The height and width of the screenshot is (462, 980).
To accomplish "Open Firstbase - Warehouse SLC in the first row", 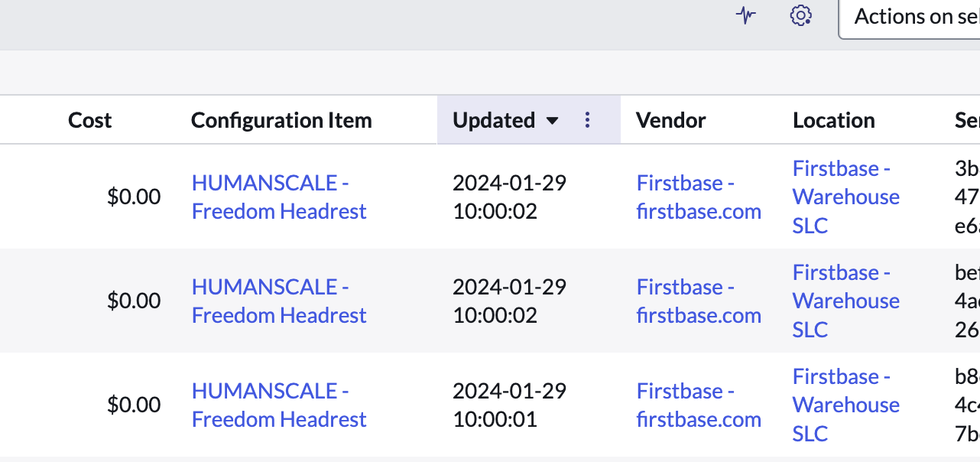I will tap(845, 197).
